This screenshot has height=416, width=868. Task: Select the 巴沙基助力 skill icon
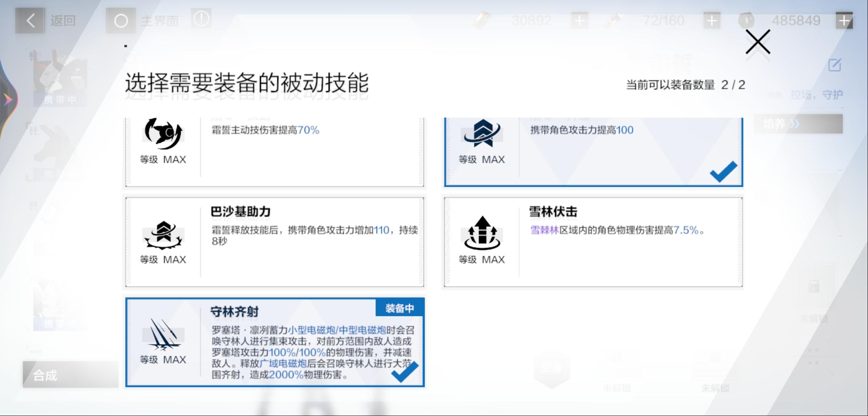coord(163,235)
